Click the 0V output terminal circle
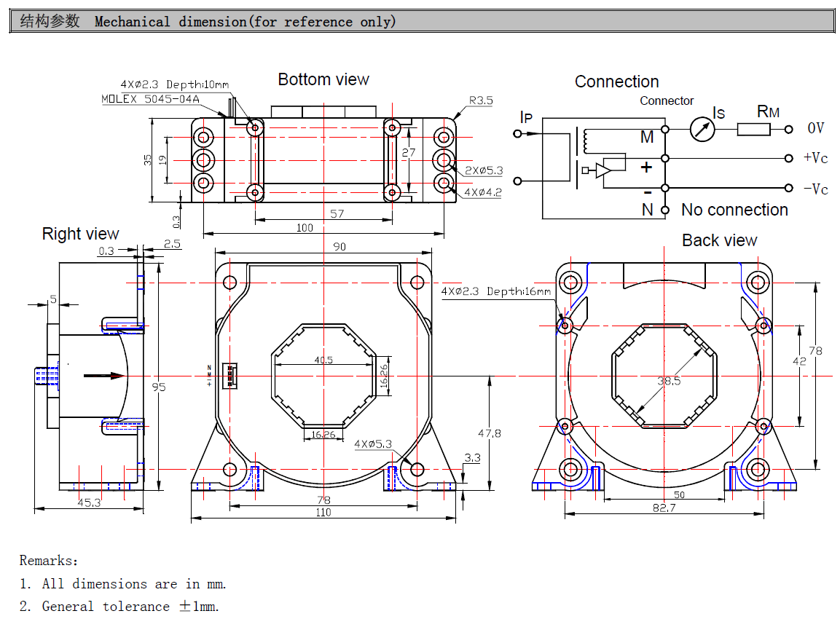 (788, 130)
